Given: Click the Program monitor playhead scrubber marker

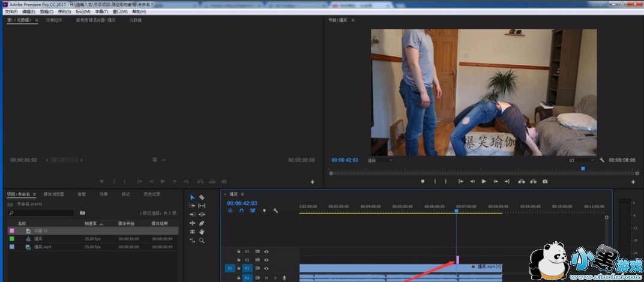Looking at the screenshot, I should click(582, 169).
